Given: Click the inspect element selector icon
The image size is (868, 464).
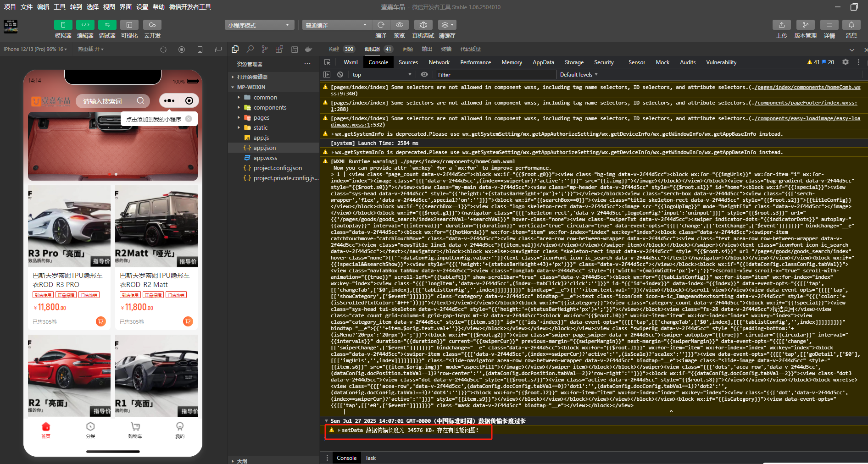Looking at the screenshot, I should click(327, 62).
